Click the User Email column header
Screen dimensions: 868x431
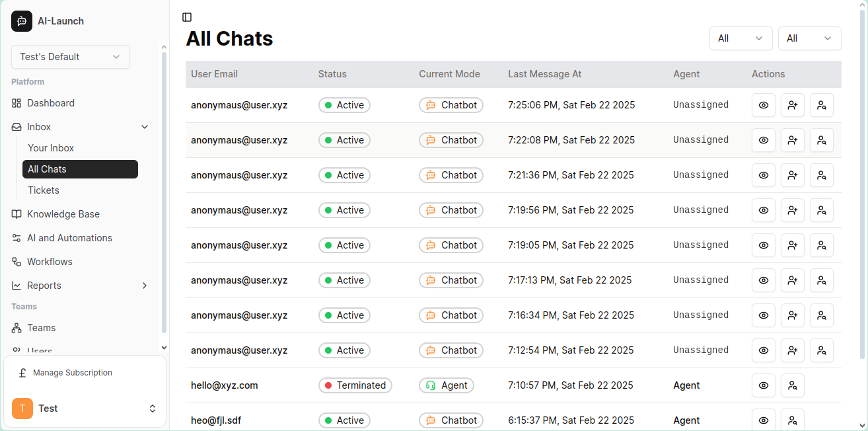point(214,74)
